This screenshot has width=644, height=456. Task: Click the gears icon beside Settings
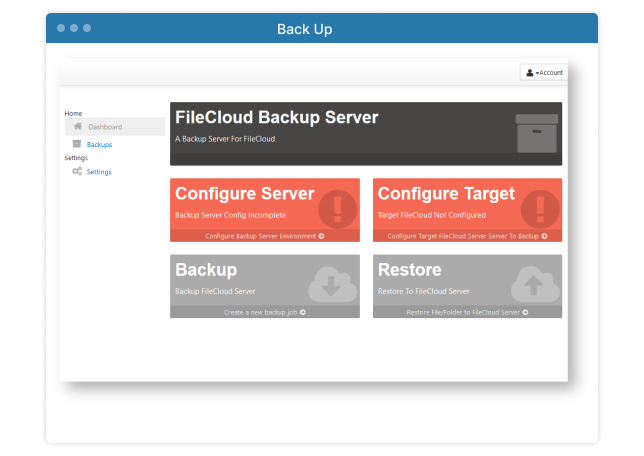77,171
